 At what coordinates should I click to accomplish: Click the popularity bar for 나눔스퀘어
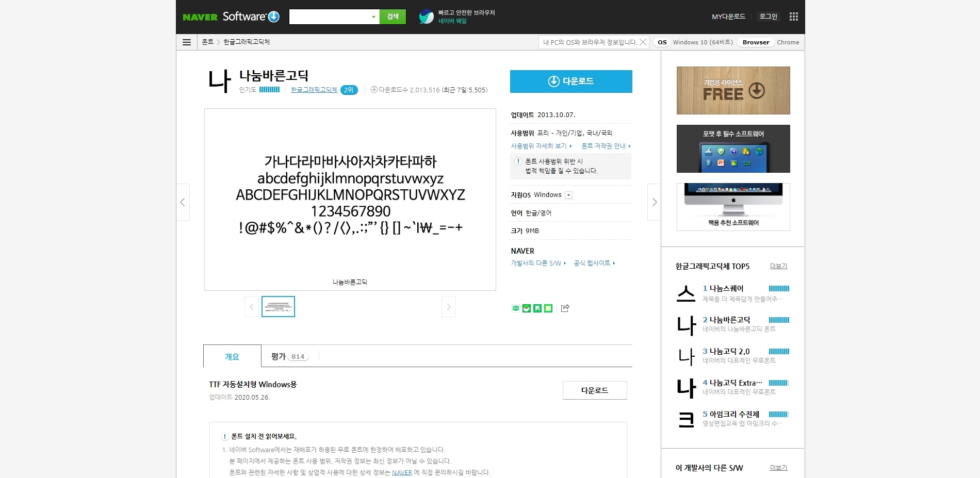click(x=779, y=289)
